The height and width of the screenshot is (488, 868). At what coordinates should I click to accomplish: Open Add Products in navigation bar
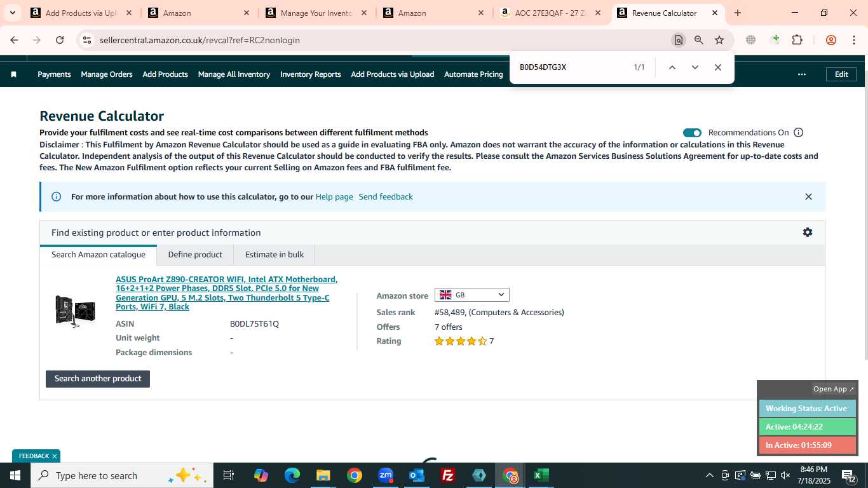pos(165,74)
